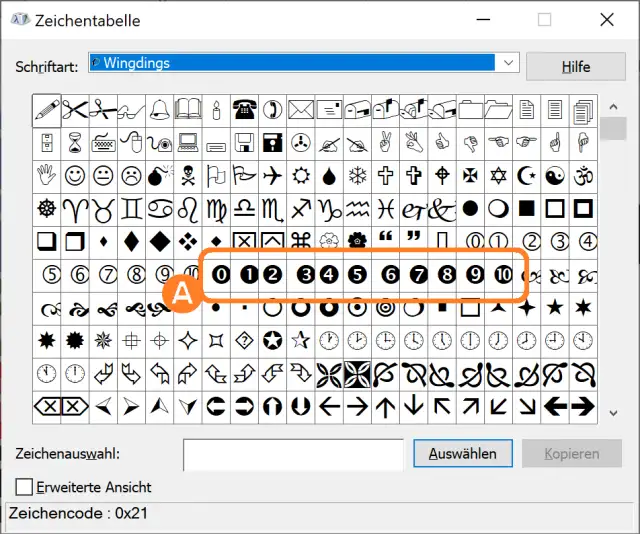Select the Star of David symbol
This screenshot has width=640, height=534.
pyautogui.click(x=498, y=176)
